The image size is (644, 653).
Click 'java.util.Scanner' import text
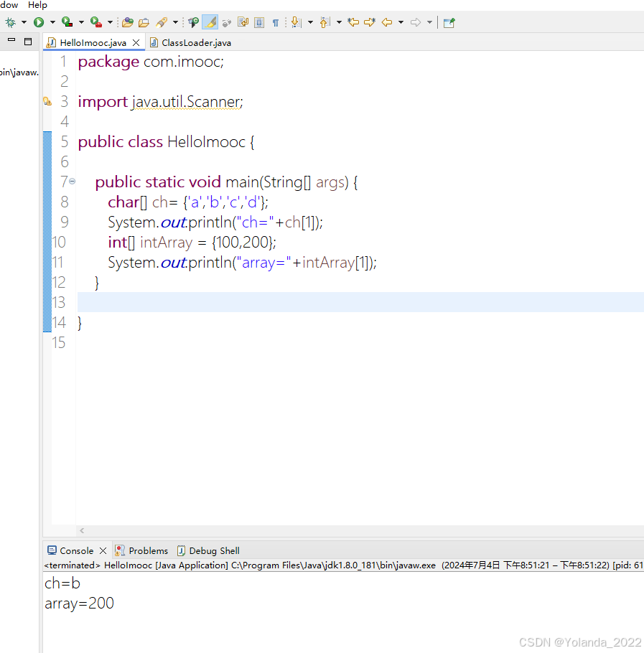click(186, 102)
